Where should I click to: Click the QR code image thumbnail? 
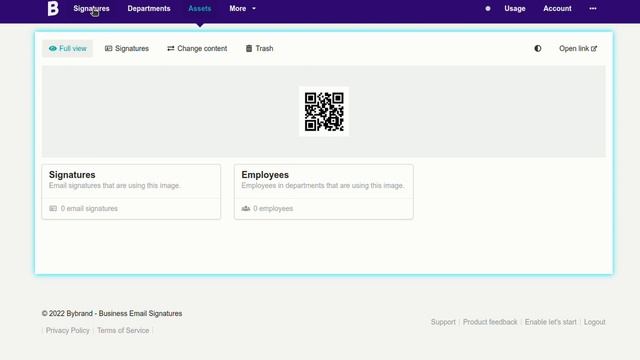click(x=324, y=111)
